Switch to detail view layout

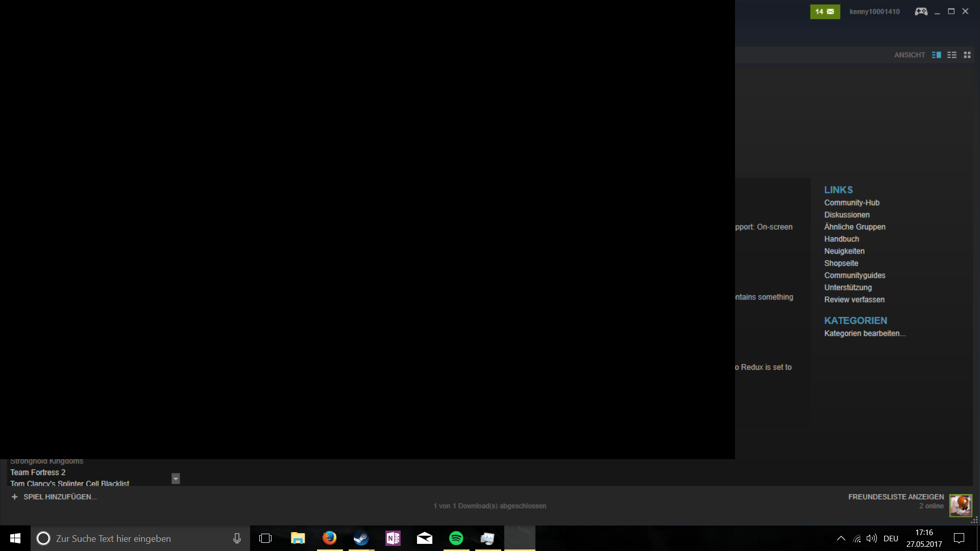pos(936,55)
